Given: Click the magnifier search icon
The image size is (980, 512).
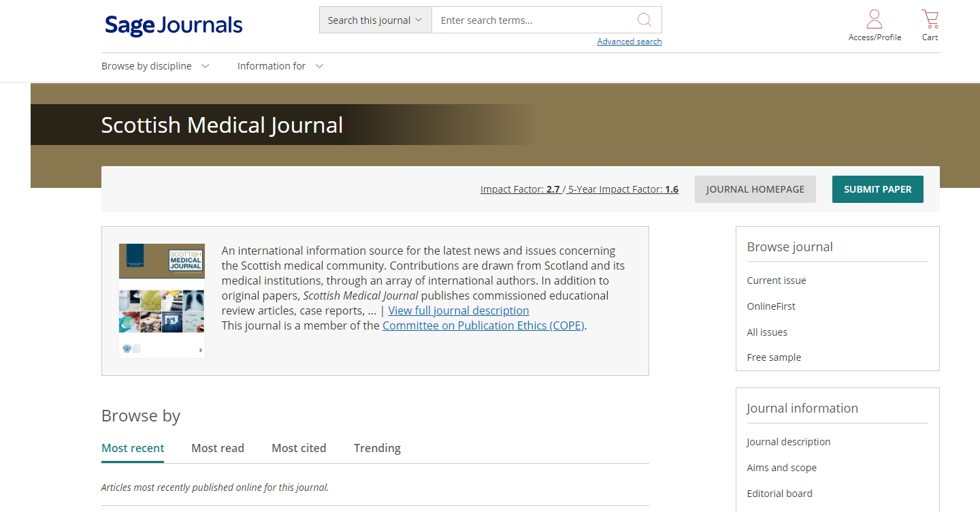Looking at the screenshot, I should coord(644,20).
